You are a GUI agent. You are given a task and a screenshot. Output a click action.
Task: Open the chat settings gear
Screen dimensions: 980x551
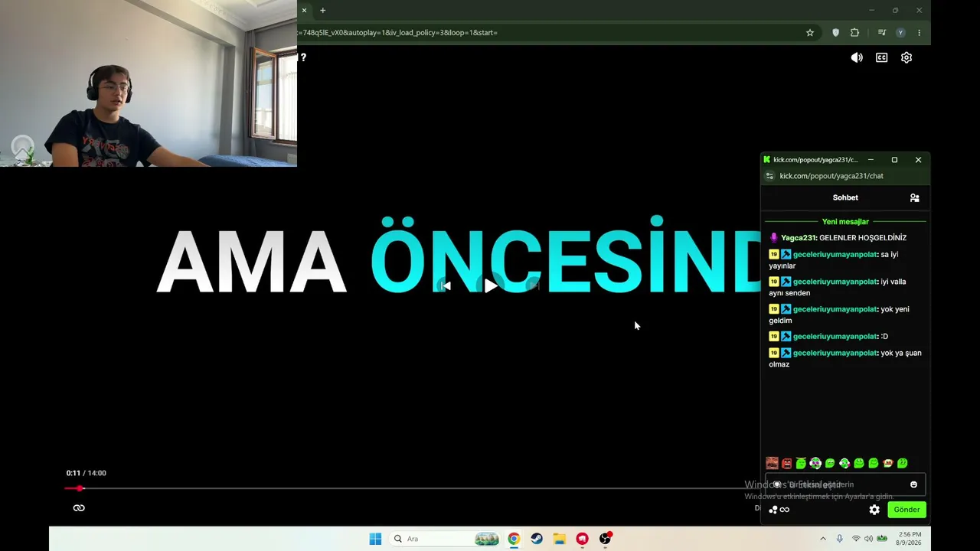(x=874, y=510)
